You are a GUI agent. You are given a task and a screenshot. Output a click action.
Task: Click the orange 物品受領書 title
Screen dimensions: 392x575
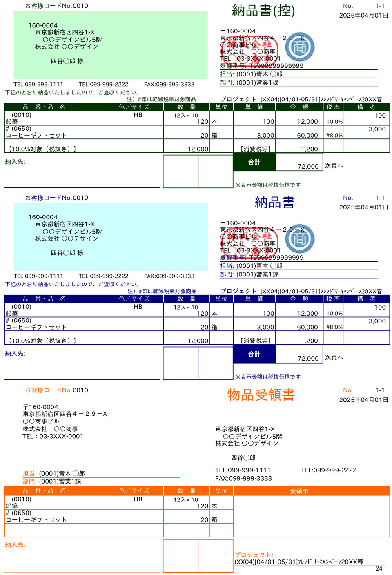261,395
